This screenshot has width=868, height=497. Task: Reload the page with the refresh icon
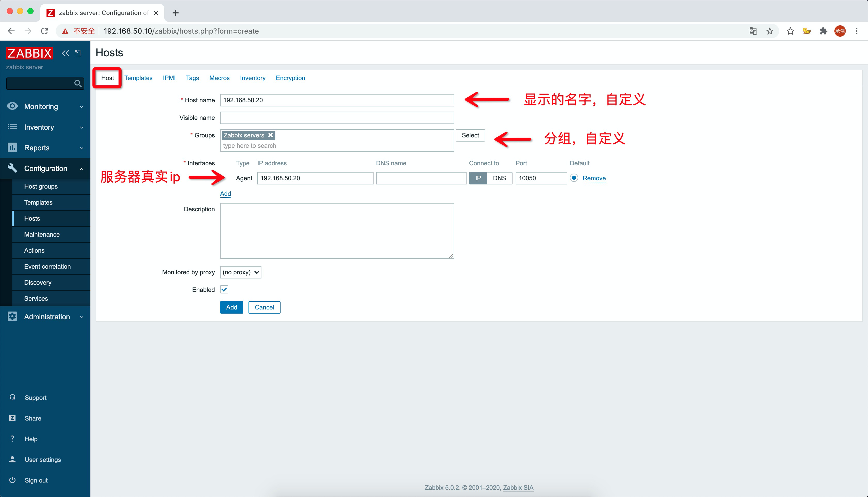click(x=44, y=31)
